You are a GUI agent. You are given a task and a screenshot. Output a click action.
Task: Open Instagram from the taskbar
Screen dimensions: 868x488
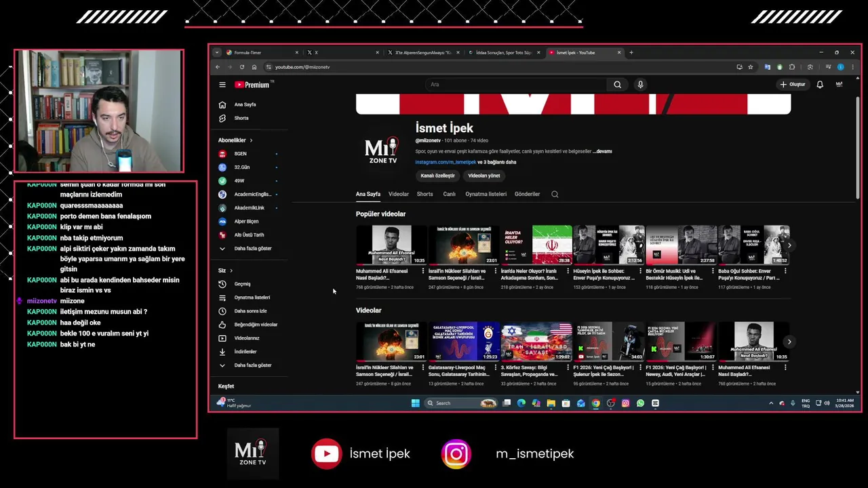pyautogui.click(x=625, y=403)
